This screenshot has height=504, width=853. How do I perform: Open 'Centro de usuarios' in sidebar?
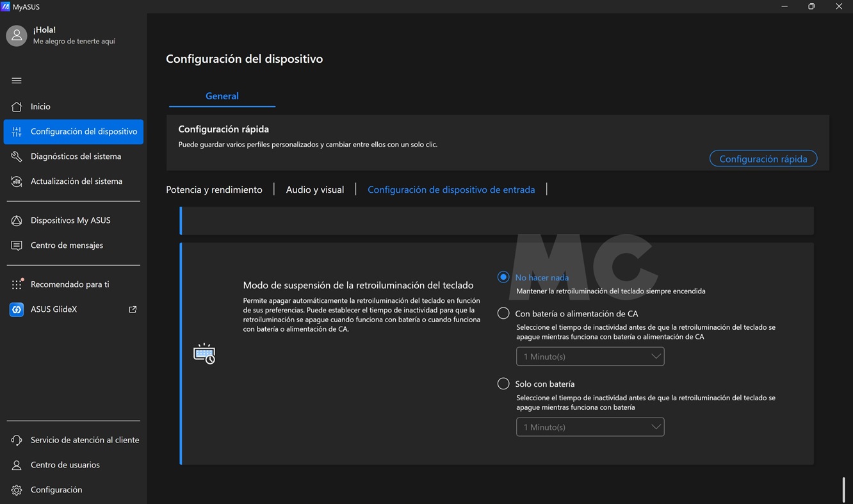65,465
